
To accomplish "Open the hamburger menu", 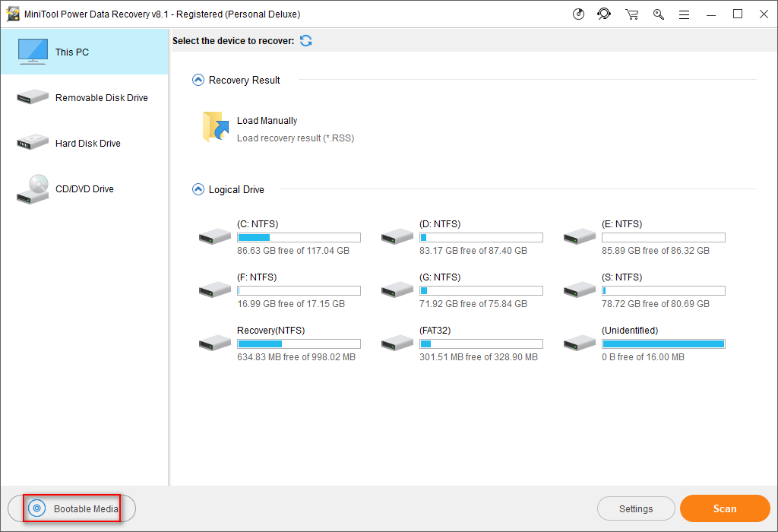I will tap(685, 15).
